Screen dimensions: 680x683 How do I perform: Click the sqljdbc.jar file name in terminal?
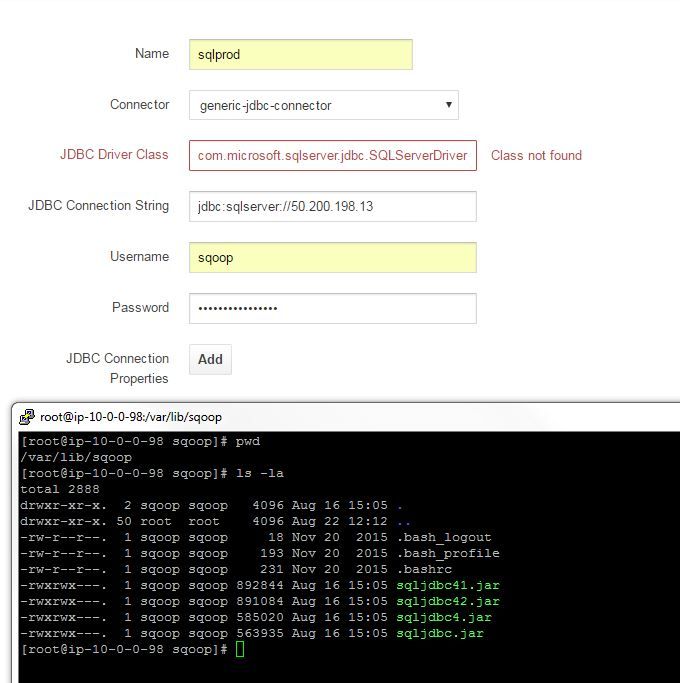pos(440,633)
